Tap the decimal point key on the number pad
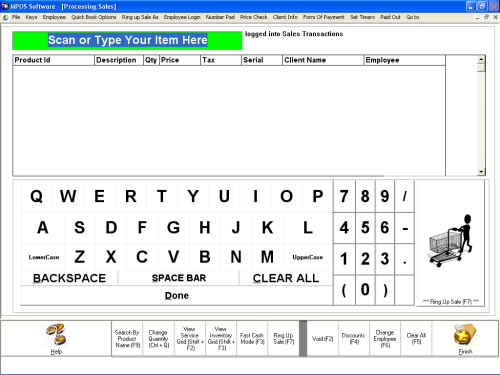500x375 pixels. tap(405, 259)
